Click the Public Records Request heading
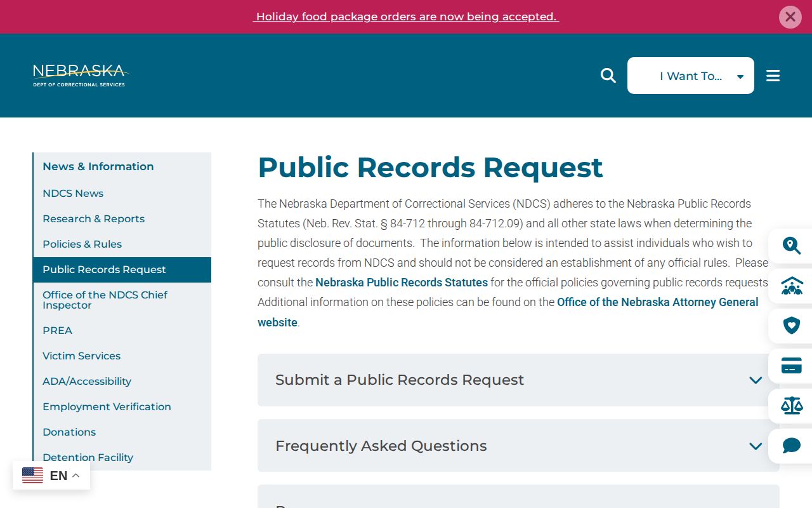812x508 pixels. 430,168
